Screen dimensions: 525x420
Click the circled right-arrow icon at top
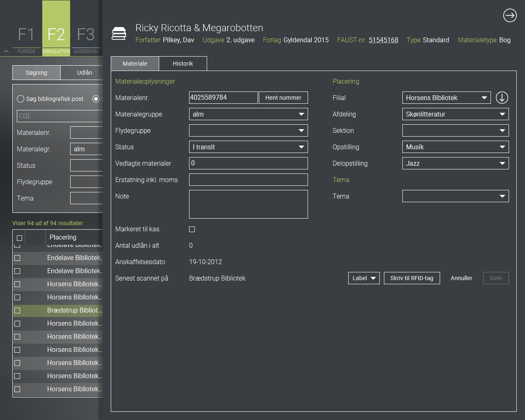[510, 16]
